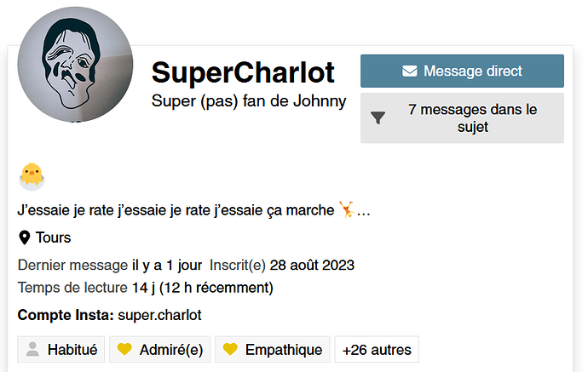This screenshot has width=588, height=372.
Task: Click the cartwheel emoji in the bio
Action: tap(346, 209)
